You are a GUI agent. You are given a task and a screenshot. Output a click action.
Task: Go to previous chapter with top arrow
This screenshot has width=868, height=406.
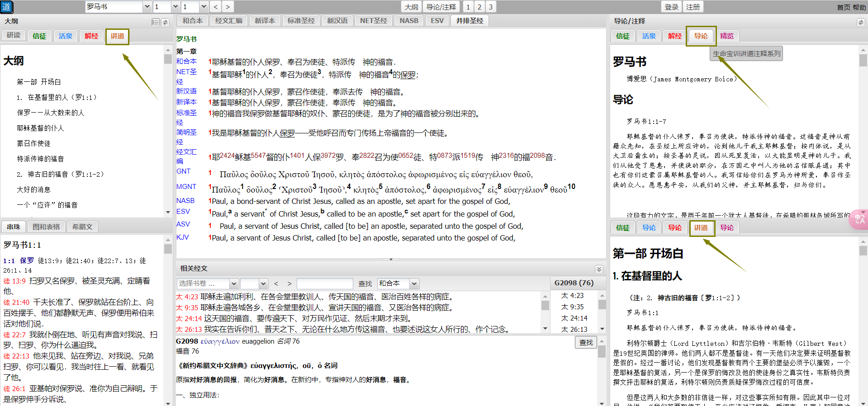pos(216,7)
